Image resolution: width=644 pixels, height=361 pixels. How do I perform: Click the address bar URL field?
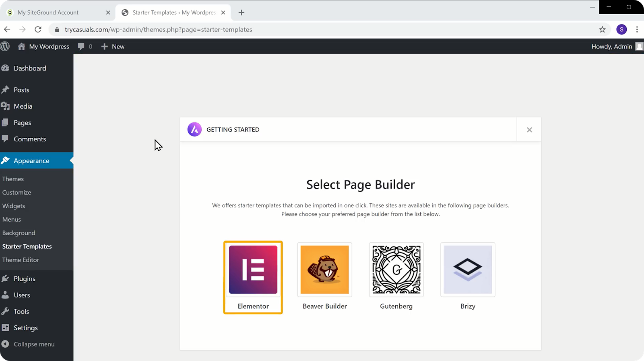[x=328, y=29]
